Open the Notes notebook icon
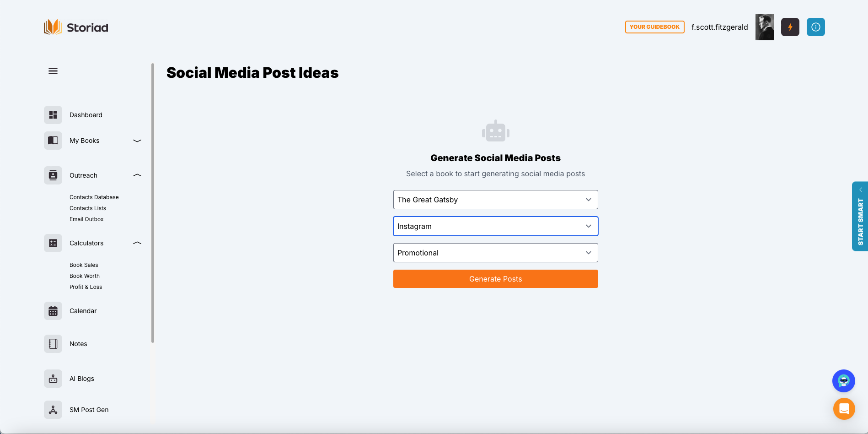 click(x=53, y=344)
